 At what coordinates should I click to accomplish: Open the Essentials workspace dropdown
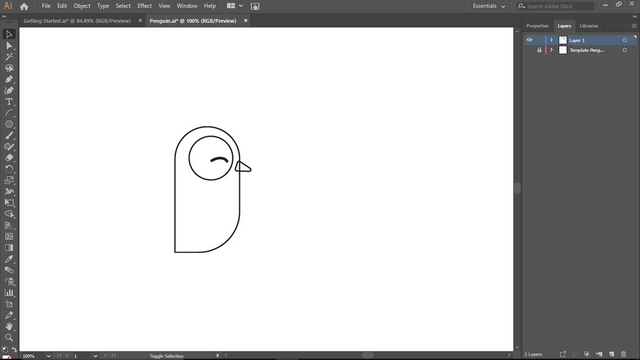489,6
